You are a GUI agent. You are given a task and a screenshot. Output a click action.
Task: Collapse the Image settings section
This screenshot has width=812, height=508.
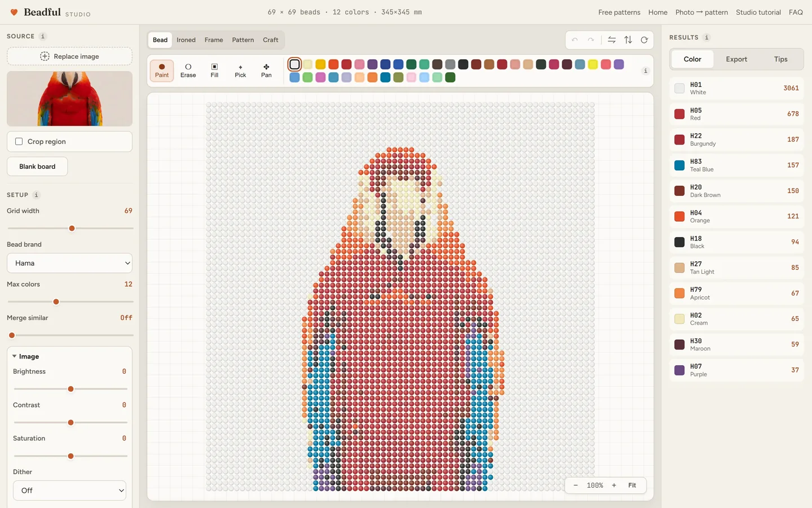(x=26, y=357)
